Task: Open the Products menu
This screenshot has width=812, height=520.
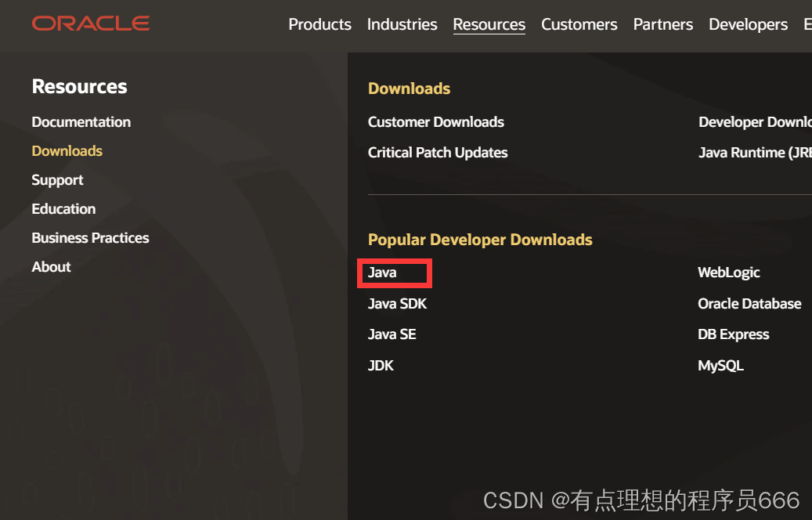Action: [x=319, y=24]
